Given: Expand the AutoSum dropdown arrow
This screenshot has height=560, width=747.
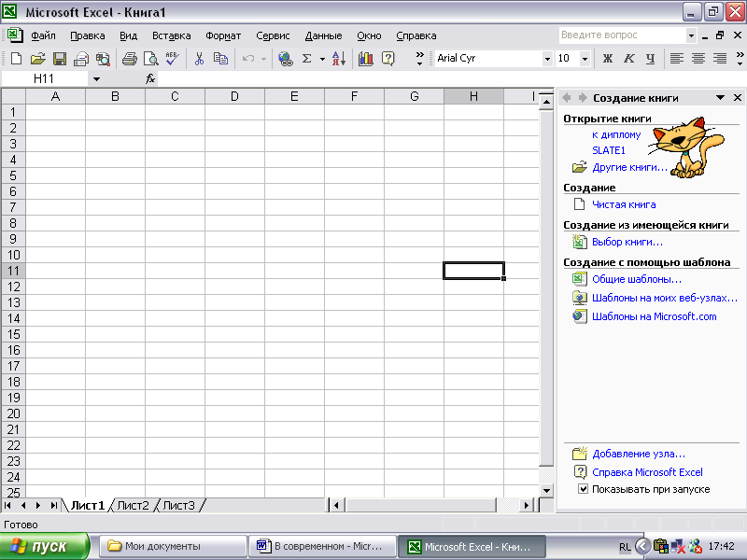Looking at the screenshot, I should (x=322, y=59).
